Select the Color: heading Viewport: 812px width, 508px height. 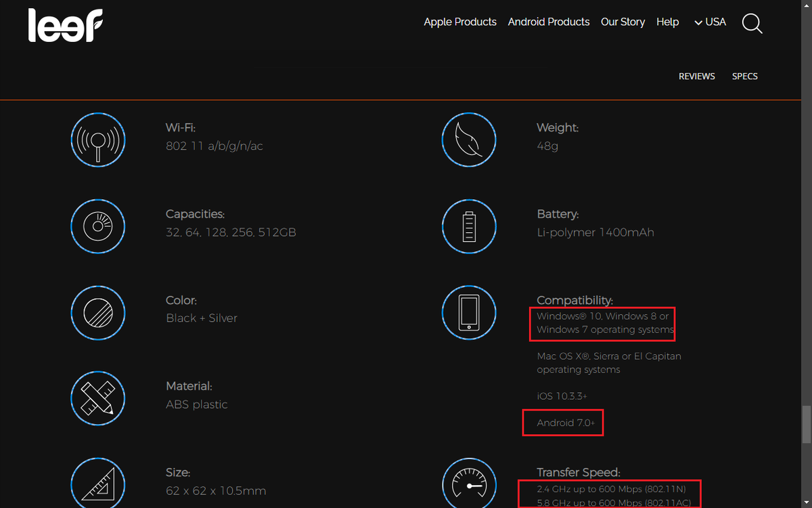point(181,300)
